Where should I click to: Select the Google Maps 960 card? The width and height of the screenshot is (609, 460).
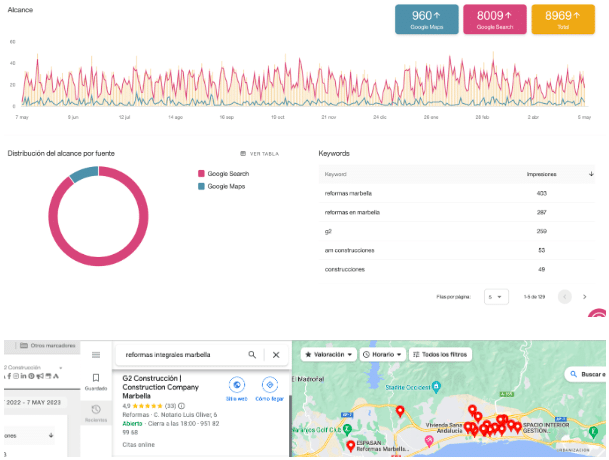pos(427,20)
